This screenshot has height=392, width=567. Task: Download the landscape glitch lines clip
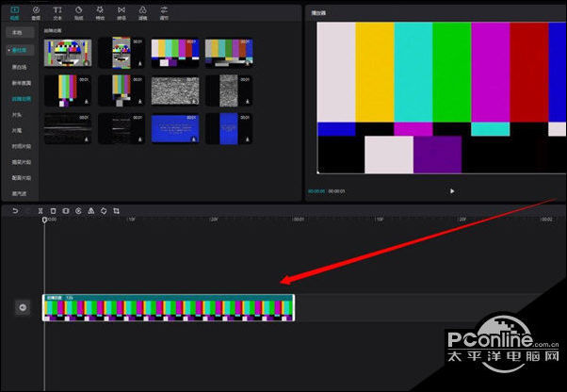[87, 139]
